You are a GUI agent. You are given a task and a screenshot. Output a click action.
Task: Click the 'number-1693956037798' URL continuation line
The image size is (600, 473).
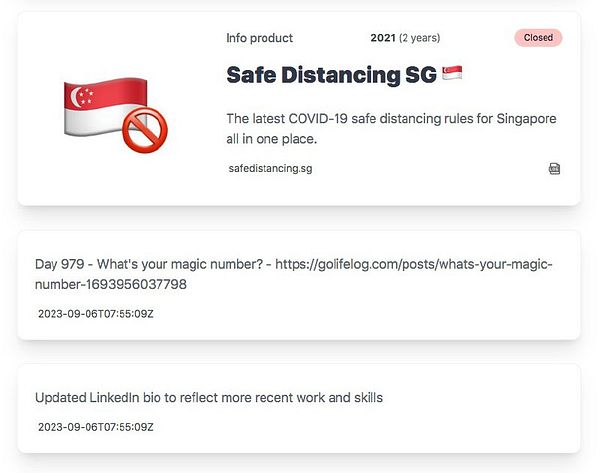click(x=111, y=284)
